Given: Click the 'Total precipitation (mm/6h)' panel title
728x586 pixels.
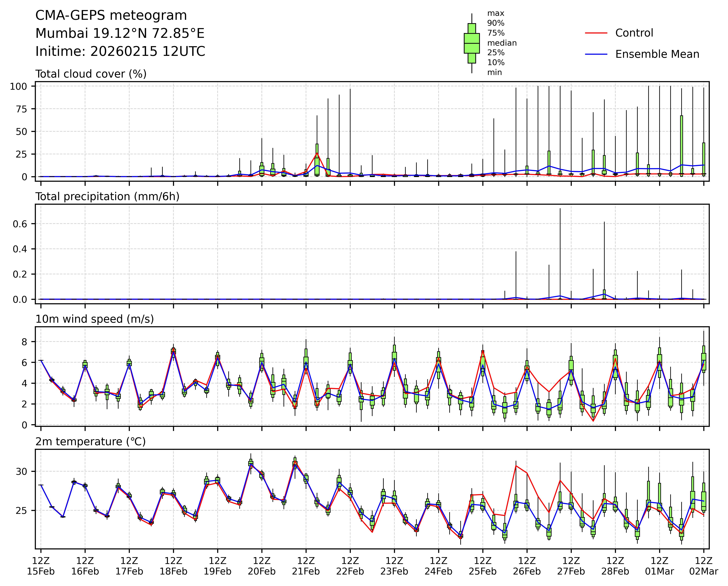Looking at the screenshot, I should click(x=107, y=197).
